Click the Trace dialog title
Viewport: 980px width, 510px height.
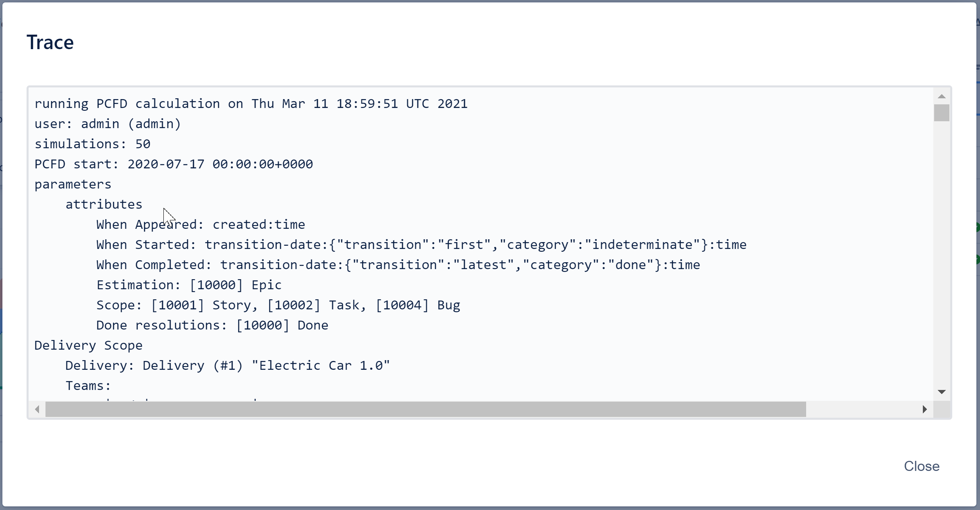50,42
